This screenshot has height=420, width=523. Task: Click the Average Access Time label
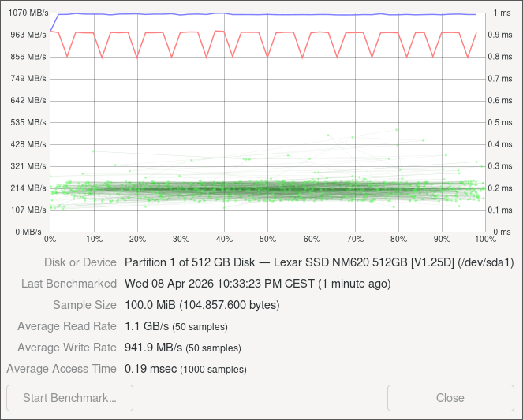pos(62,369)
